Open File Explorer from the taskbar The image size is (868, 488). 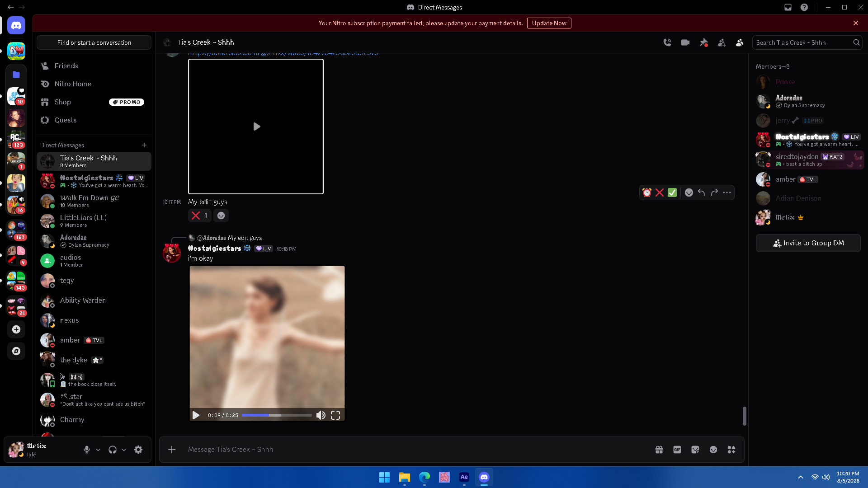pyautogui.click(x=405, y=477)
